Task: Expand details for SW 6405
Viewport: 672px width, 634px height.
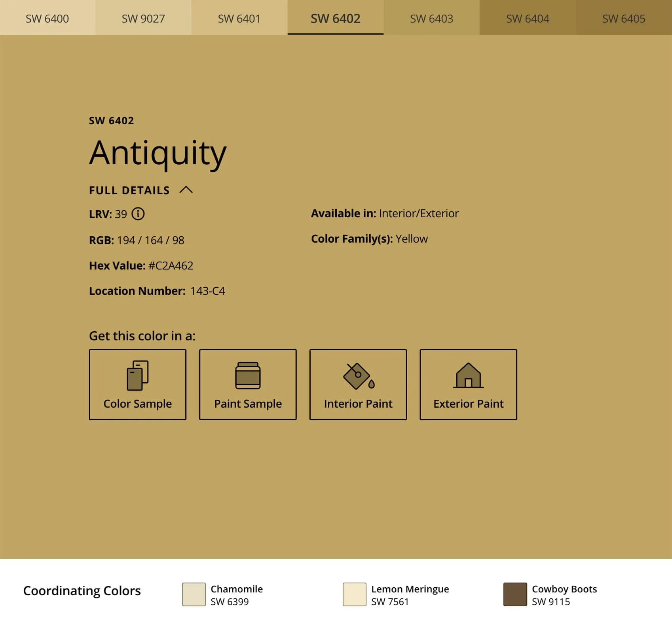Action: tap(623, 18)
